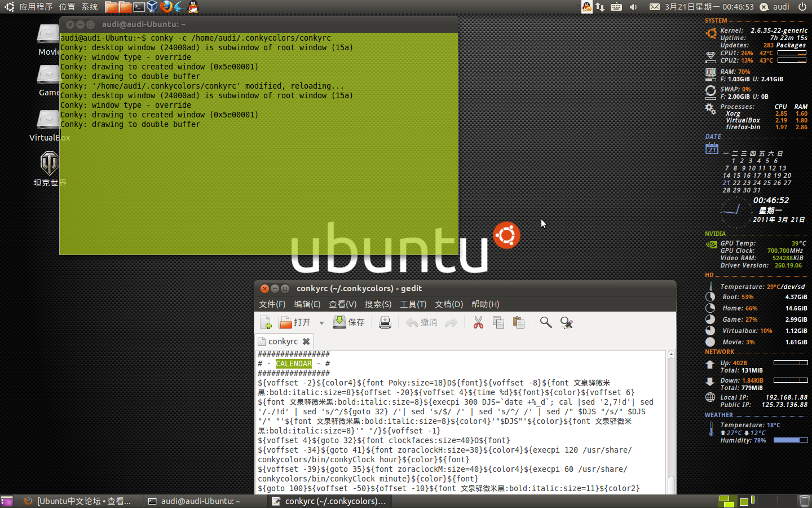Open the 编辑(E) menu
The height and width of the screenshot is (508, 812).
pos(307,304)
